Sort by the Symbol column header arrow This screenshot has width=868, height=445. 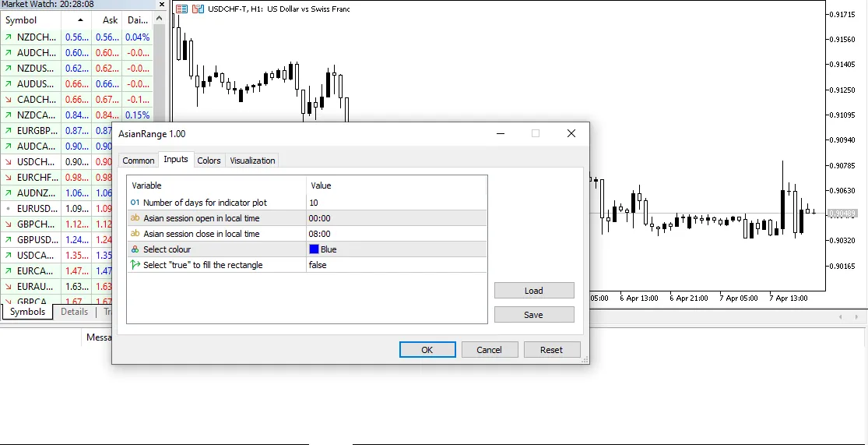pyautogui.click(x=80, y=20)
